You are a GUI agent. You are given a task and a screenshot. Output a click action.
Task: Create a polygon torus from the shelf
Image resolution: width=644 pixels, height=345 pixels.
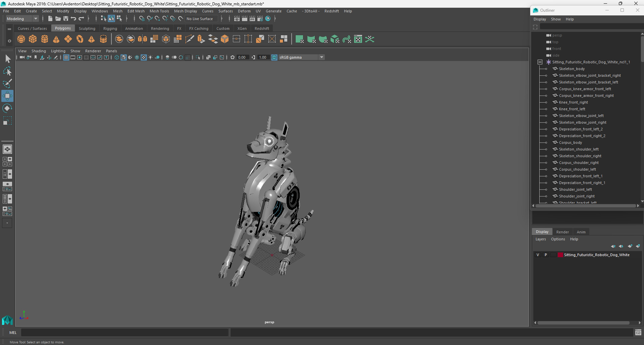[80, 39]
